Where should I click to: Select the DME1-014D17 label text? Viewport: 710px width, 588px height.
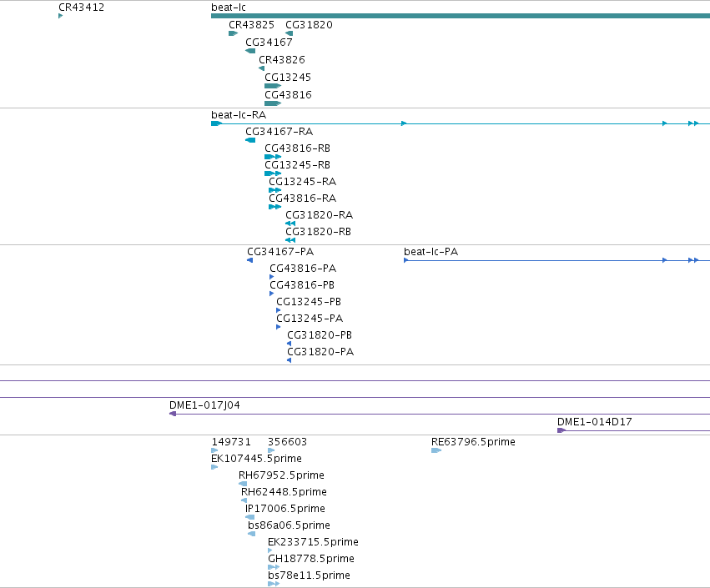point(595,422)
